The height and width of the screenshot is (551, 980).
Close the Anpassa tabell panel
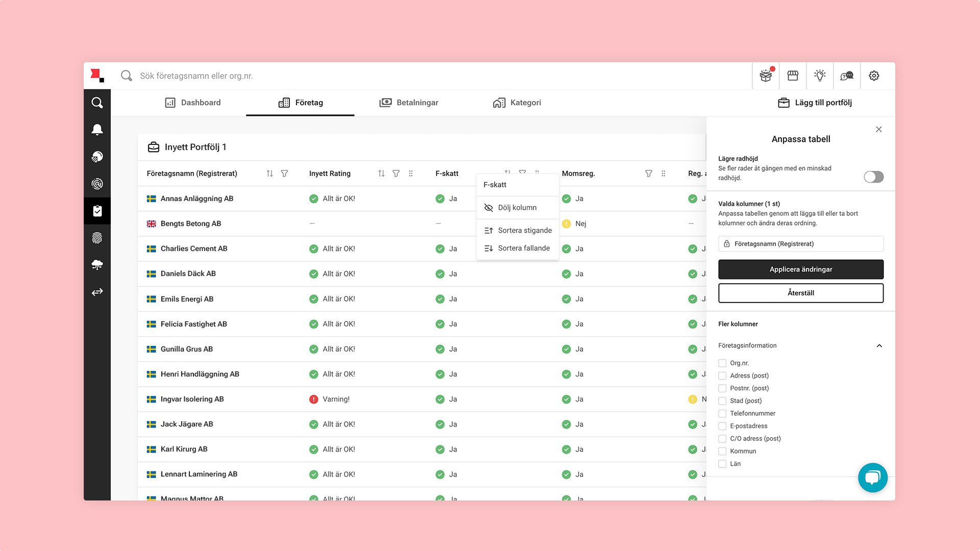pyautogui.click(x=878, y=129)
